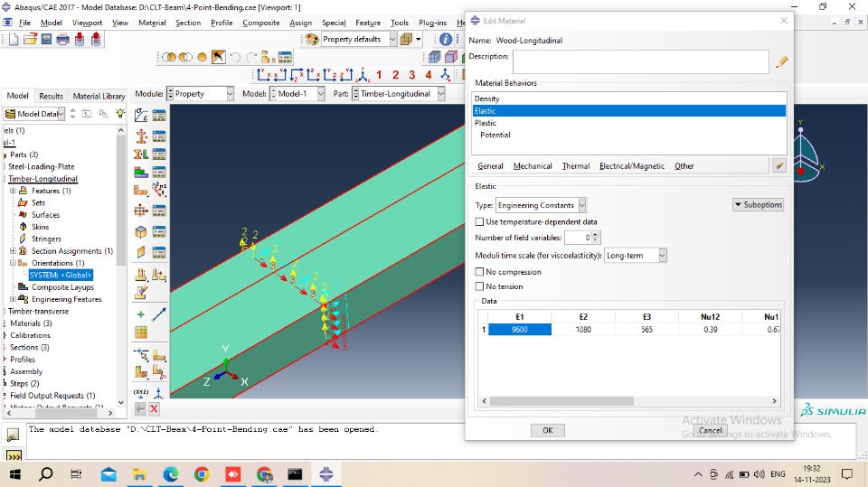Open the Create Composite Layup tool

pos(141,173)
